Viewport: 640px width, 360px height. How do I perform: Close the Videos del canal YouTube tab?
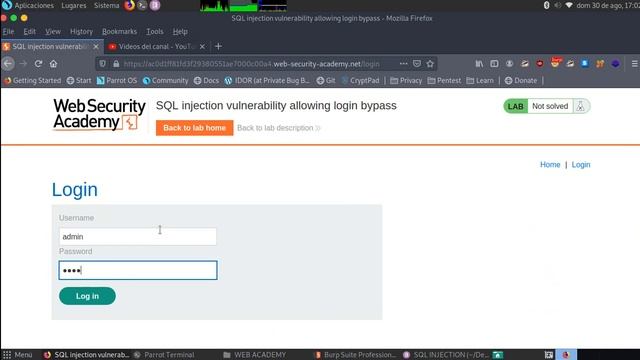[x=202, y=47]
